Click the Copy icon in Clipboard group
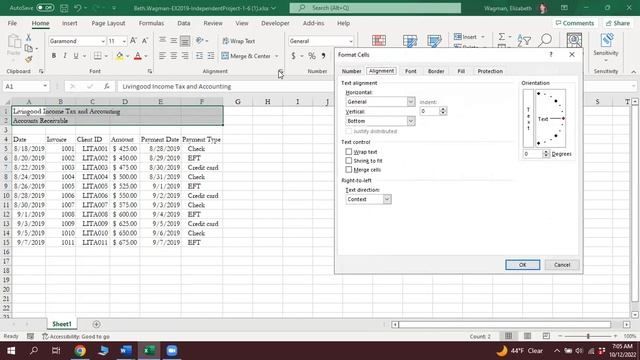Viewport: 640px width, 360px height. 28,49
